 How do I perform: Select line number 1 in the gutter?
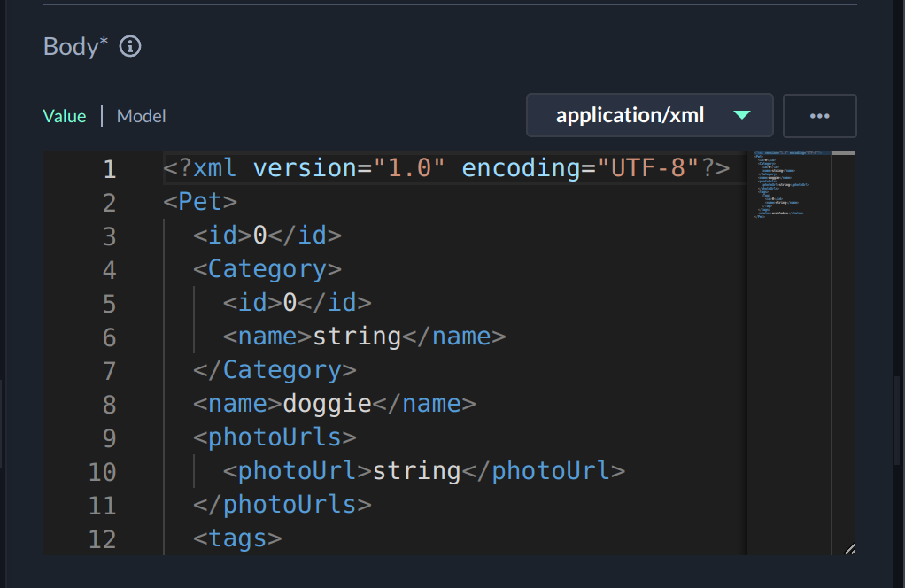click(109, 168)
